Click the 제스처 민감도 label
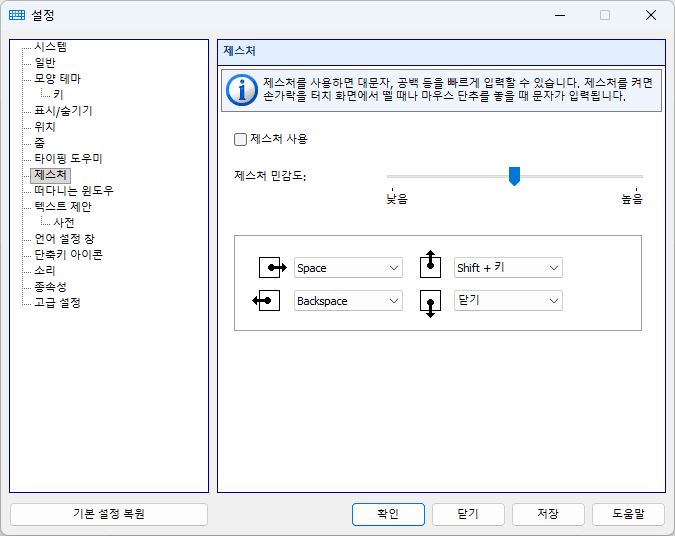The width and height of the screenshot is (675, 536). pyautogui.click(x=270, y=176)
